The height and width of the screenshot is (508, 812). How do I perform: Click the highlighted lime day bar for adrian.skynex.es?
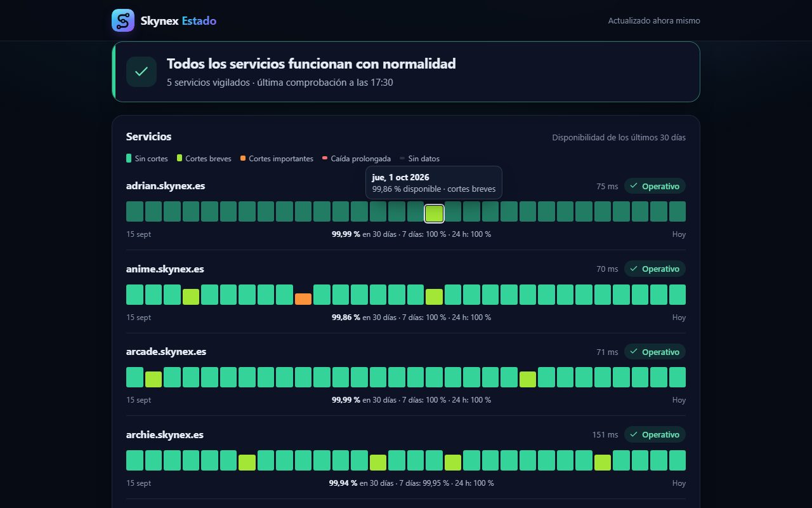434,214
